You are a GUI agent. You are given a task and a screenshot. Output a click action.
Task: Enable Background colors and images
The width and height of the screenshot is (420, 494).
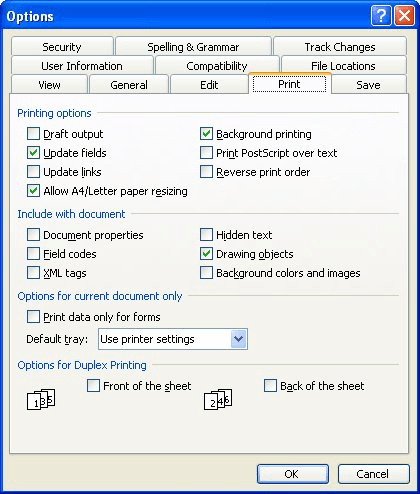(x=206, y=273)
